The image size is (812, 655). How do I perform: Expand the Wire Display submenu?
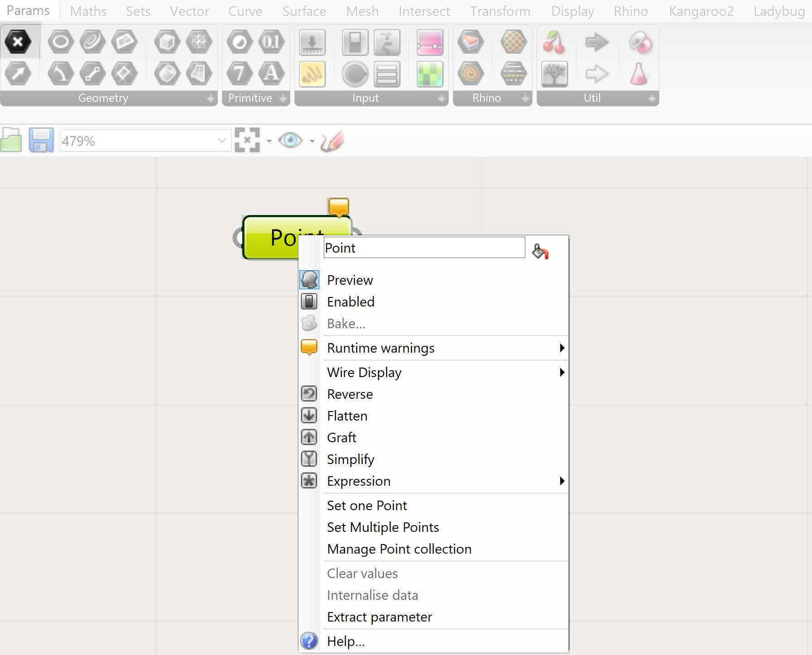tap(364, 373)
